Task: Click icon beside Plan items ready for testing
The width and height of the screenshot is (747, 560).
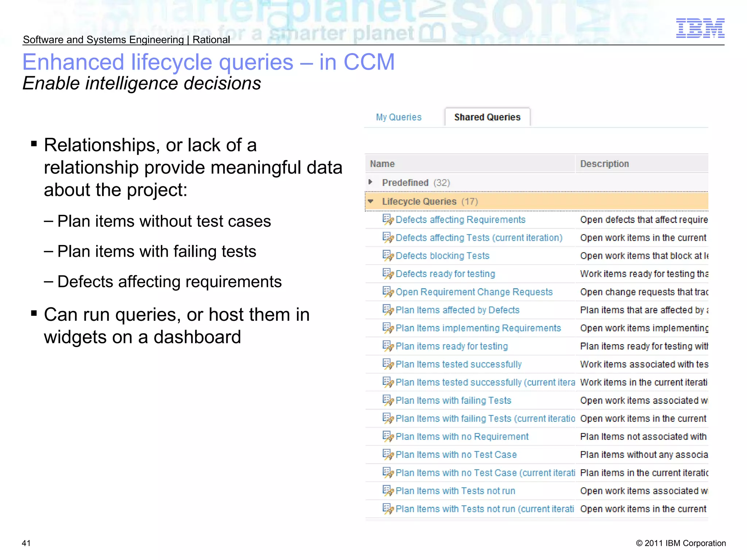Action: pyautogui.click(x=388, y=346)
